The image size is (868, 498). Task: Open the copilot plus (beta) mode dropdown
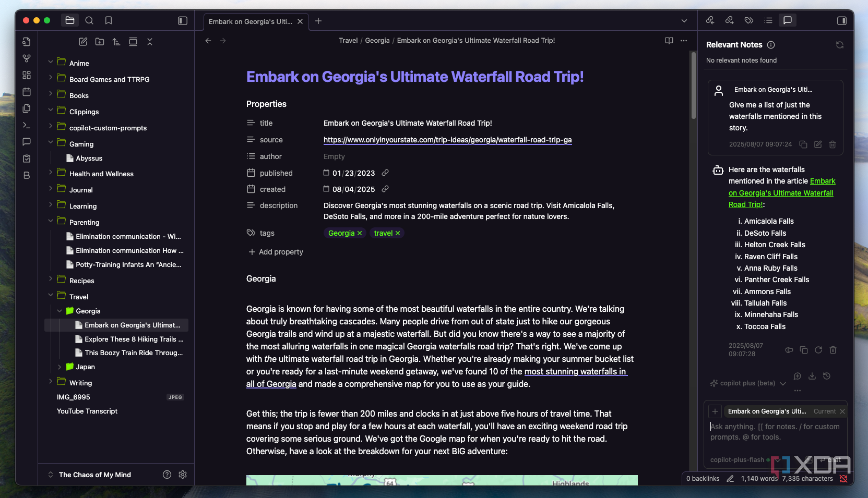click(748, 383)
